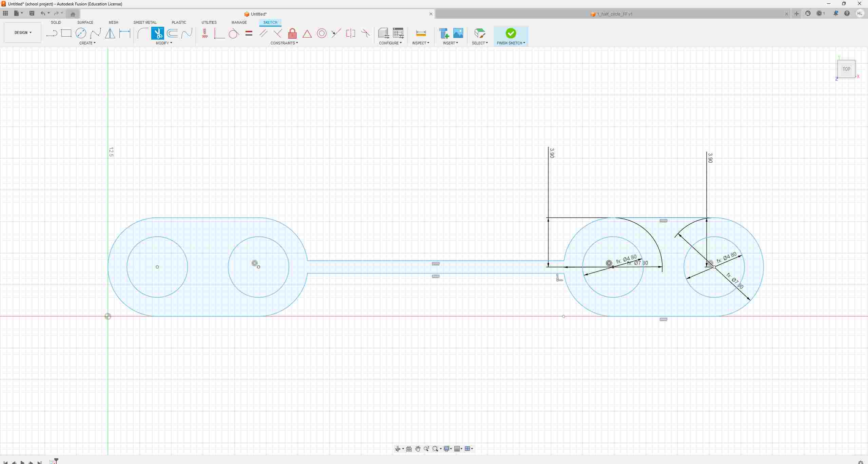Close the Untitled document tab
The height and width of the screenshot is (464, 868).
(x=431, y=14)
